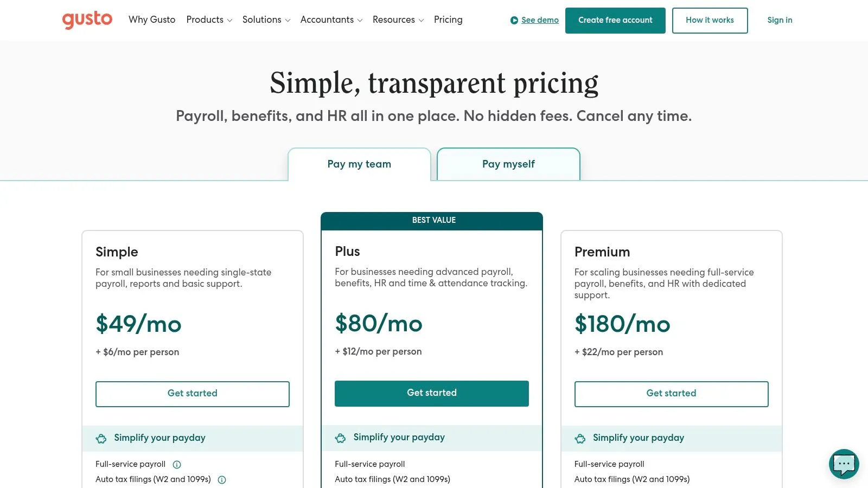Viewport: 868px width, 488px height.
Task: Click the piggy bank icon on Premium plan
Action: tap(580, 438)
